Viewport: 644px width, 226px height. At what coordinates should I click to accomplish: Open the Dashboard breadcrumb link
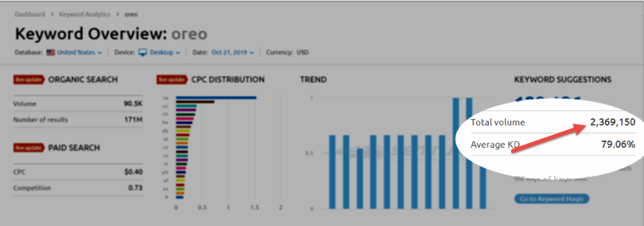[30, 14]
